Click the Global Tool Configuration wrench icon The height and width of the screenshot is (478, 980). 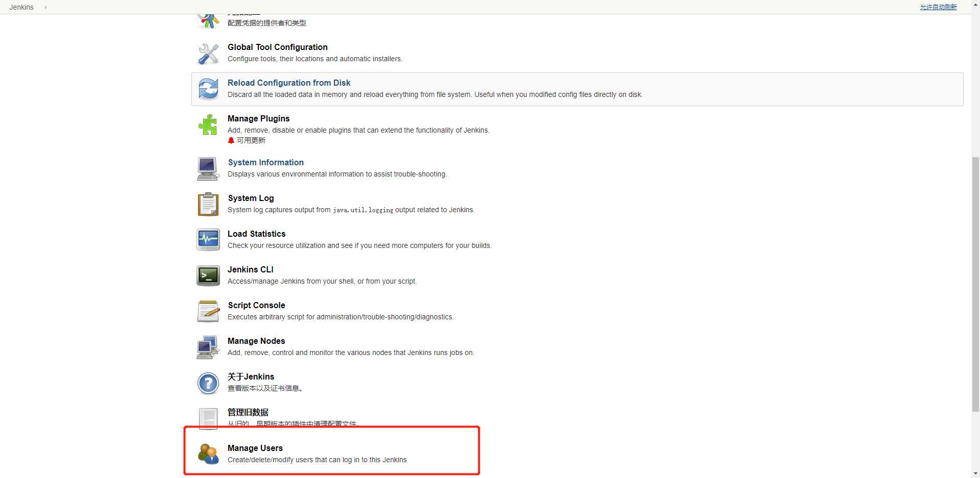tap(208, 54)
